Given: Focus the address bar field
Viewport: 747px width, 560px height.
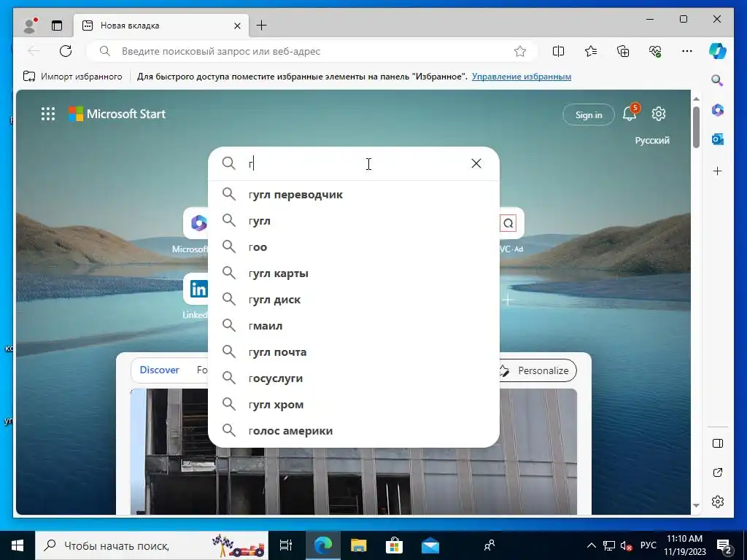Looking at the screenshot, I should click(x=312, y=51).
